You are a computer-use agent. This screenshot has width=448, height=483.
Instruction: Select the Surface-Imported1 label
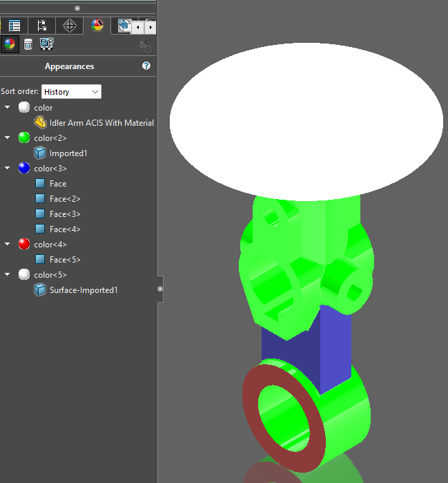coord(84,290)
